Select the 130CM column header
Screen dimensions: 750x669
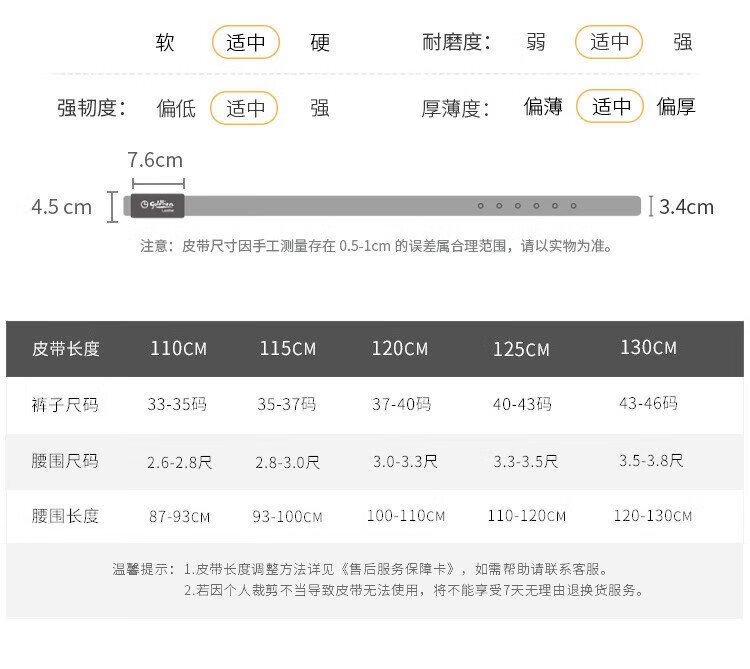[x=648, y=348]
